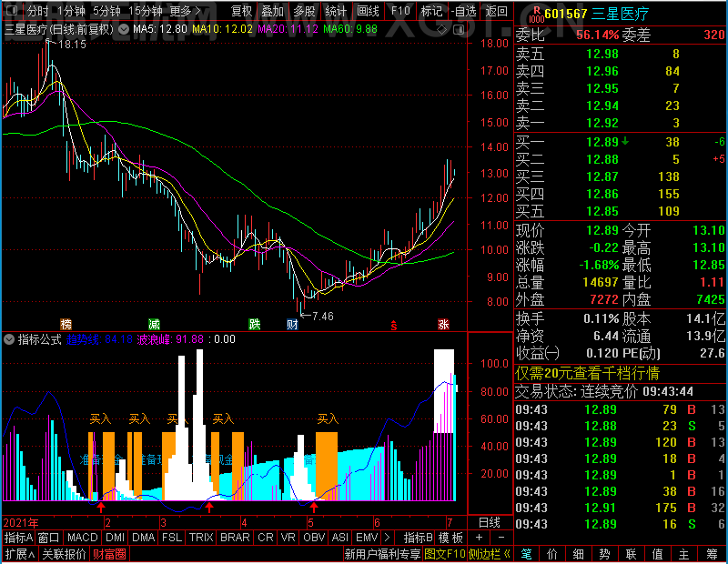This screenshot has width=728, height=564.
Task: Click 新用户福利专享 promotion link
Action: click(x=382, y=554)
